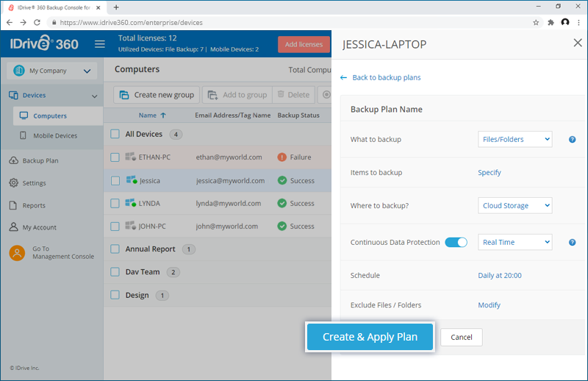Check the All Devices checkbox
Image resolution: width=588 pixels, height=381 pixels.
pos(115,134)
